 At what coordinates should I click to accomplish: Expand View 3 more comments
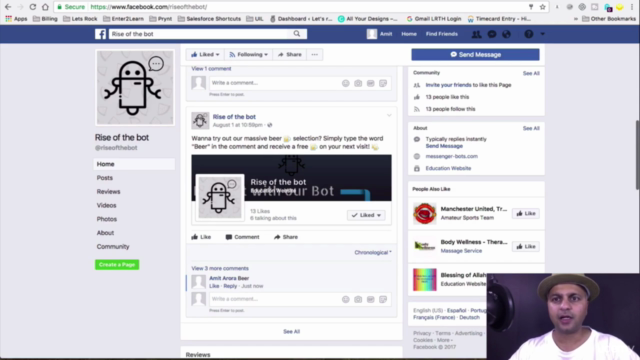(220, 268)
